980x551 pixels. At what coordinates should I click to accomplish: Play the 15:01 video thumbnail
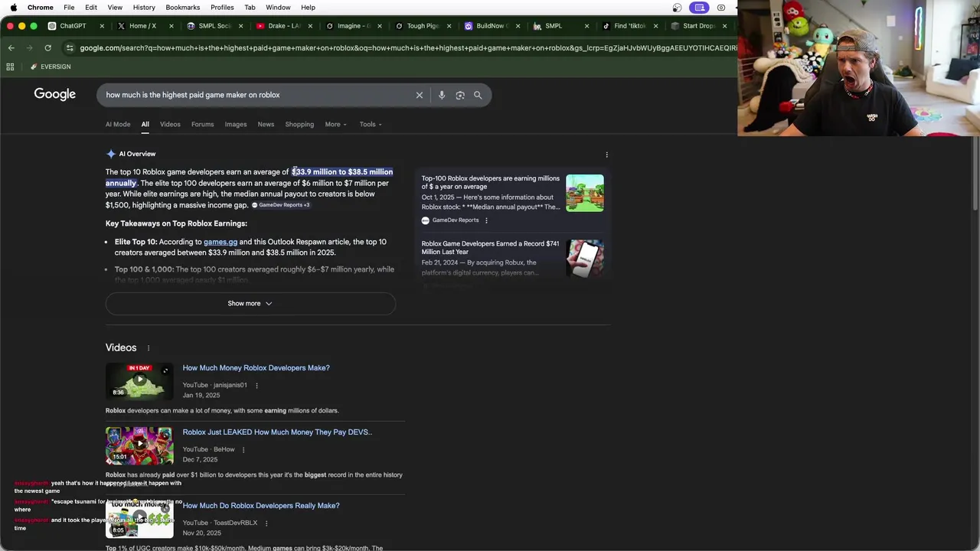(139, 445)
